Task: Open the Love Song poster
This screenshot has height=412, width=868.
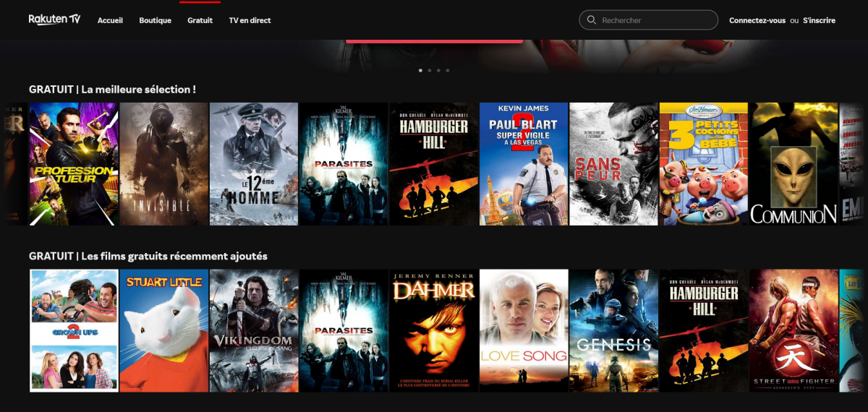Action: 524,331
